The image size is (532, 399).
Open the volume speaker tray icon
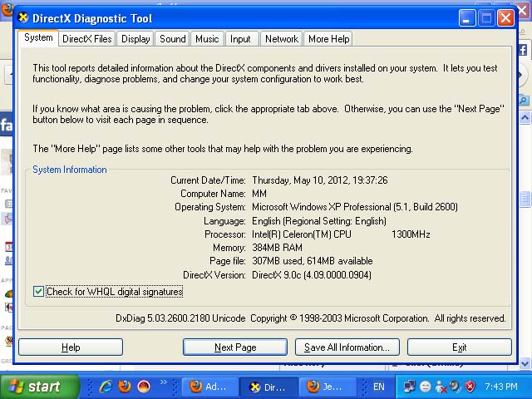pos(455,386)
